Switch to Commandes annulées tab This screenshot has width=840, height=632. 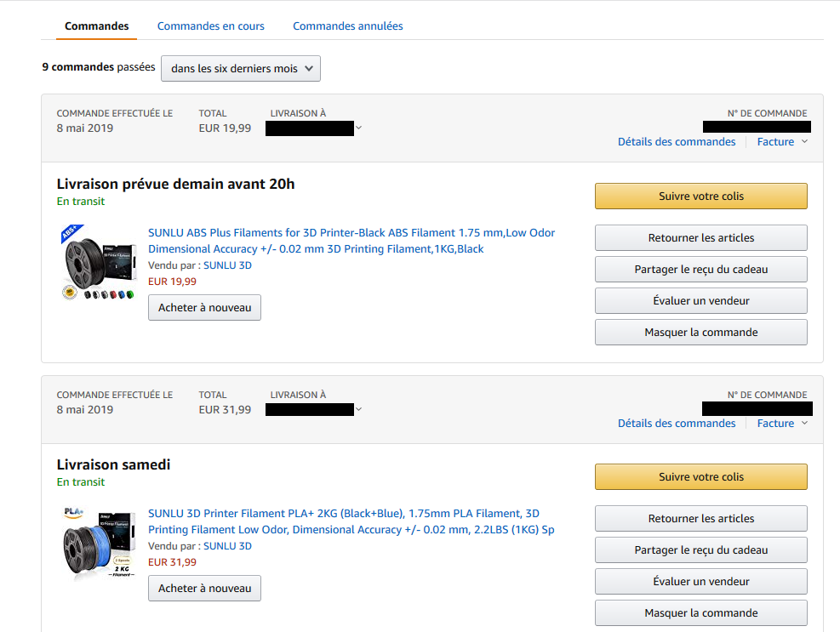(348, 26)
